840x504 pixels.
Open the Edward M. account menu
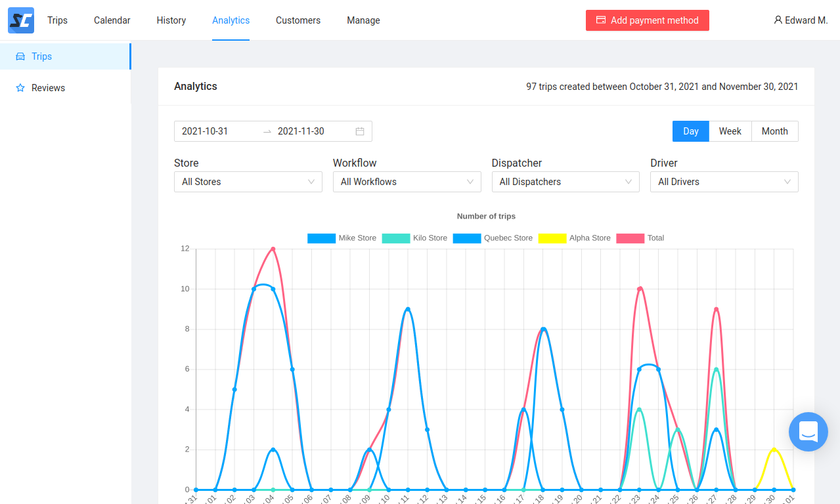pyautogui.click(x=801, y=20)
